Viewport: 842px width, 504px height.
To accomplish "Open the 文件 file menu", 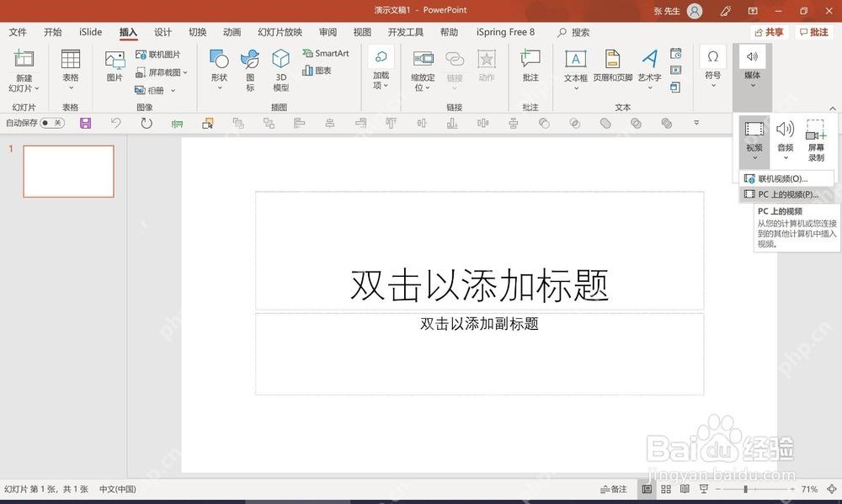I will 18,32.
